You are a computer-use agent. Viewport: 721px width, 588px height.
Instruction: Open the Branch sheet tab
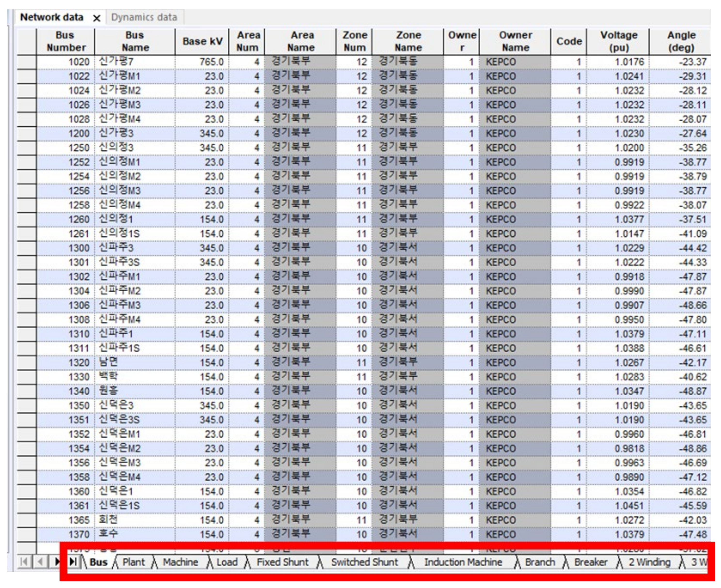[540, 562]
